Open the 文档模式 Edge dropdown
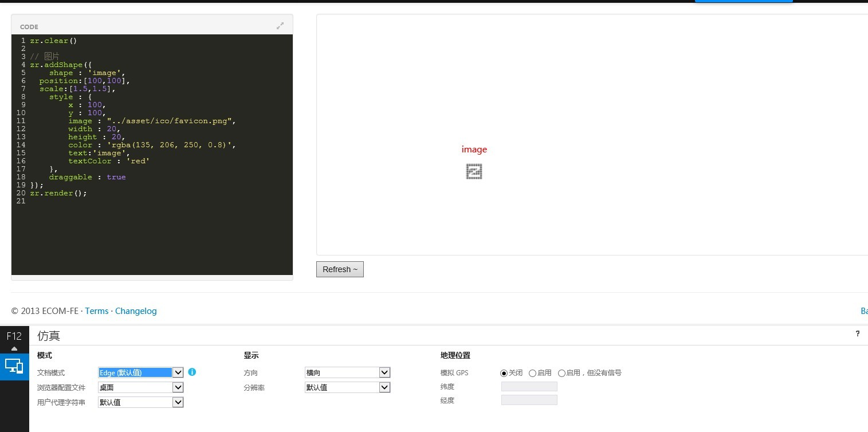This screenshot has height=432, width=868. coord(141,372)
